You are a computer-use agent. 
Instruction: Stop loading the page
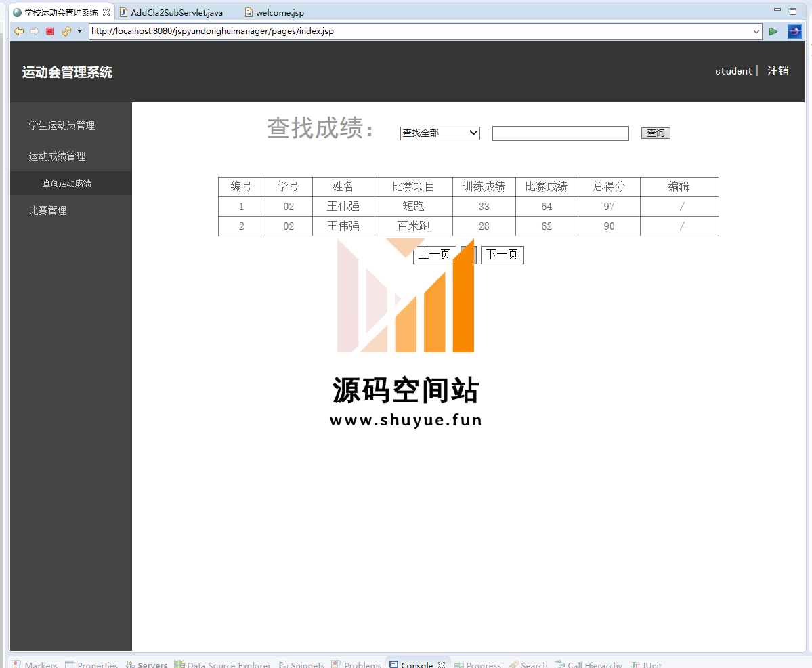click(49, 31)
